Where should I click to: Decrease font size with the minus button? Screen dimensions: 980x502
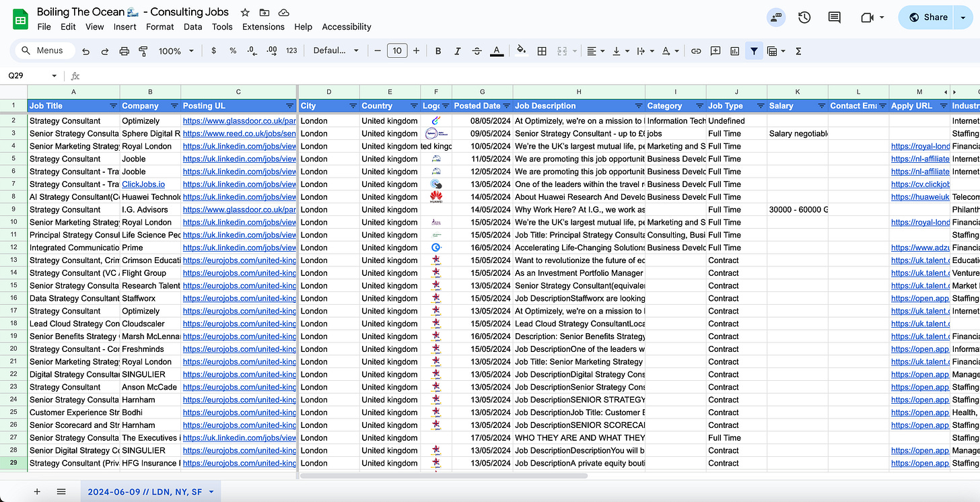tap(378, 51)
